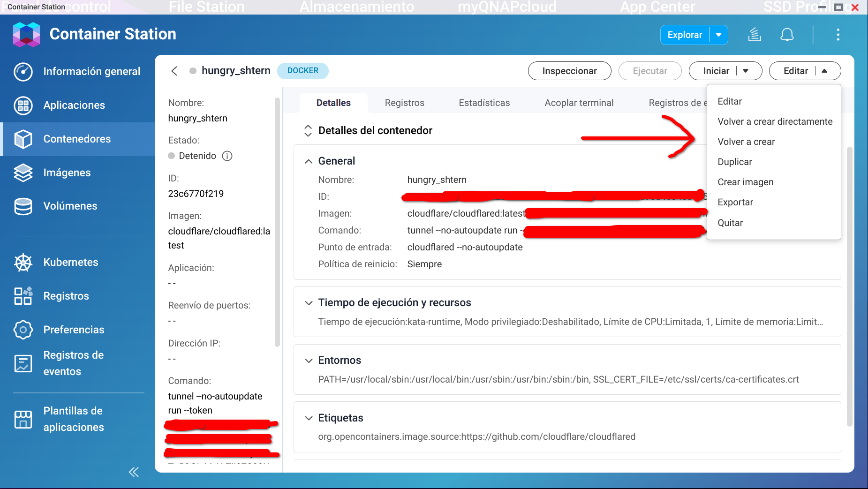Expand Tiempo de ejecución y recursos section
This screenshot has width=868, height=489.
pos(308,303)
